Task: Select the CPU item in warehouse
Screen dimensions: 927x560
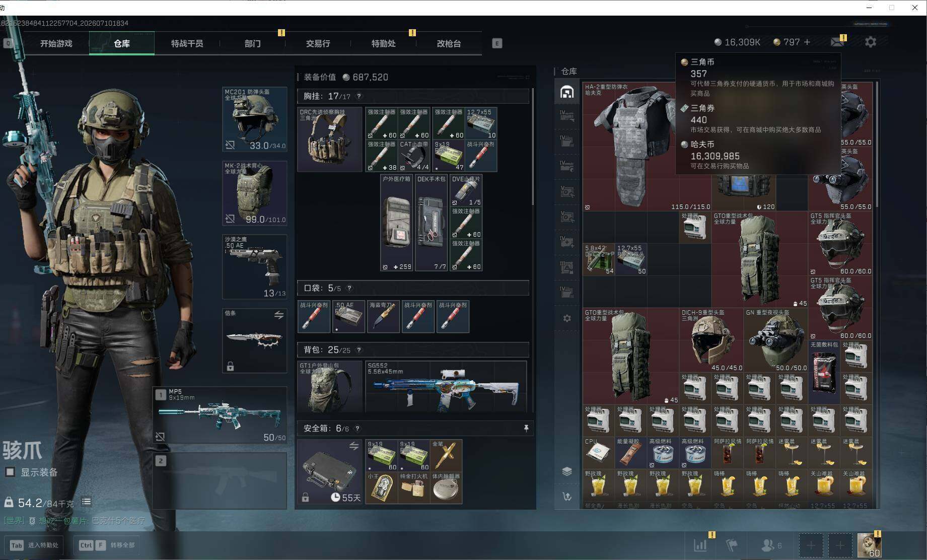Action: click(x=599, y=453)
